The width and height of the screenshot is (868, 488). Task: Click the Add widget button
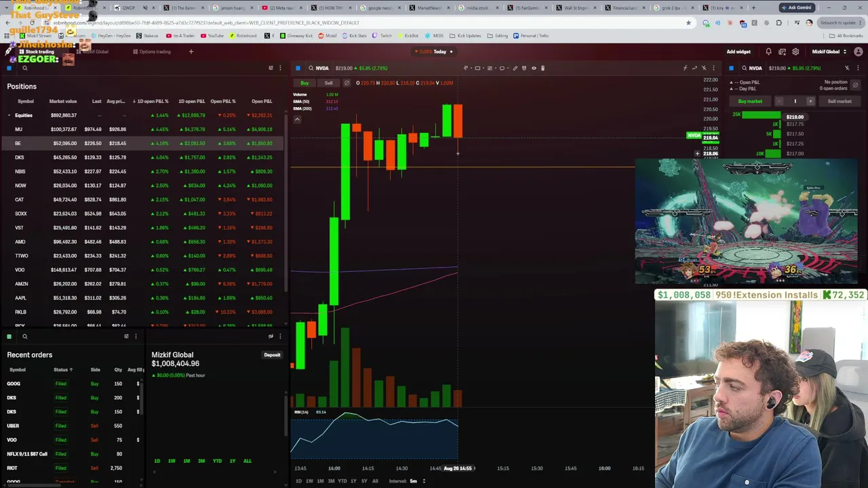coord(738,52)
